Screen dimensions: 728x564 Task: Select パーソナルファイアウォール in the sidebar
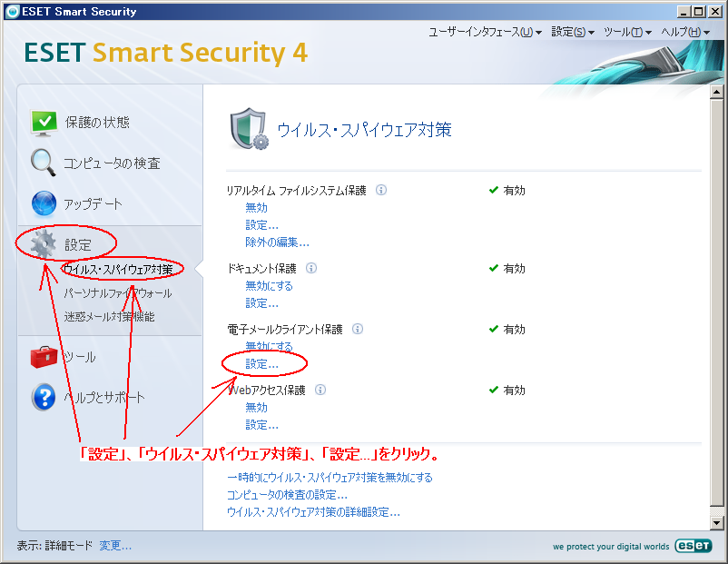[117, 293]
